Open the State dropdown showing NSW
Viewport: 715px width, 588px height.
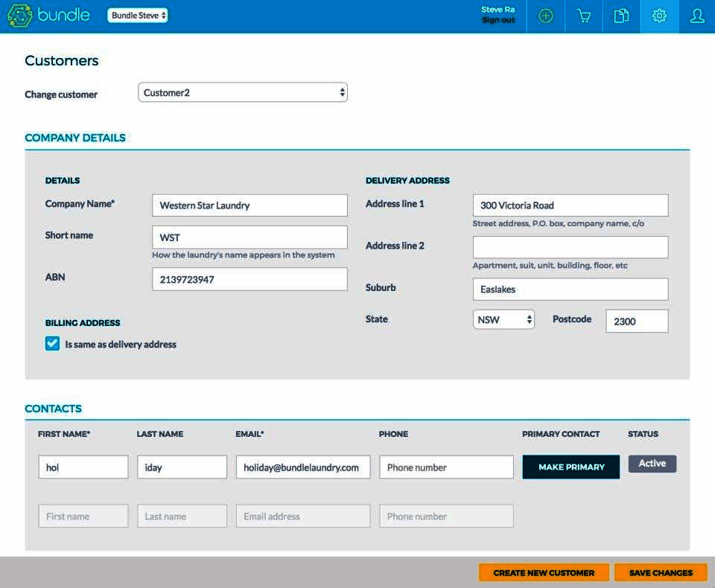tap(503, 319)
